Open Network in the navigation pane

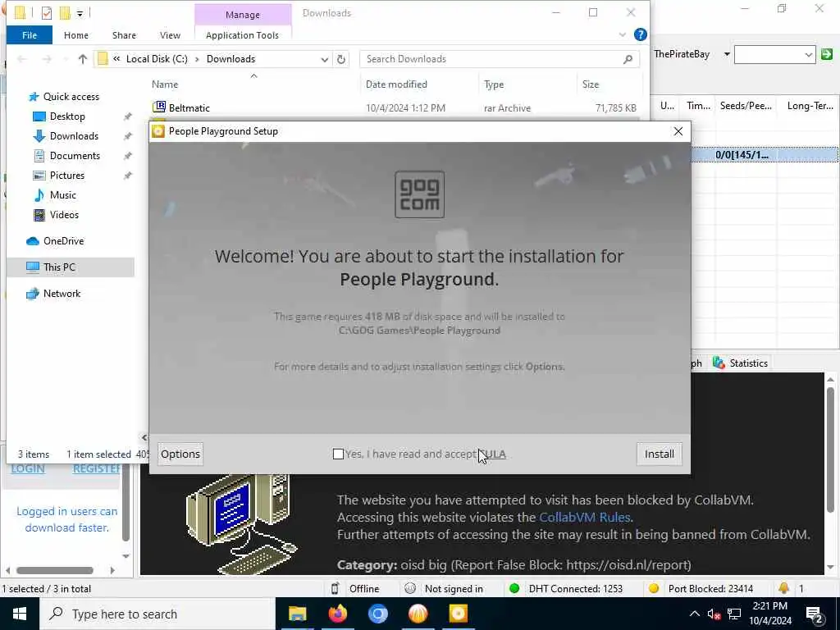62,294
